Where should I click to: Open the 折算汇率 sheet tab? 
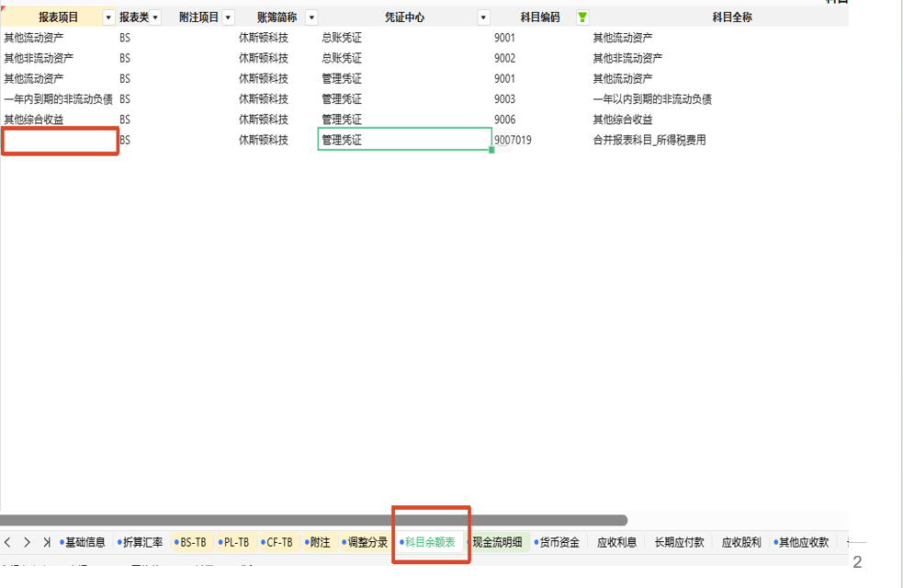(141, 542)
